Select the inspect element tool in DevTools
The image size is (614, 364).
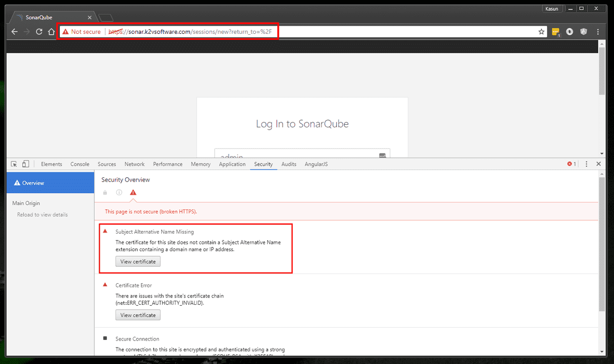13,164
